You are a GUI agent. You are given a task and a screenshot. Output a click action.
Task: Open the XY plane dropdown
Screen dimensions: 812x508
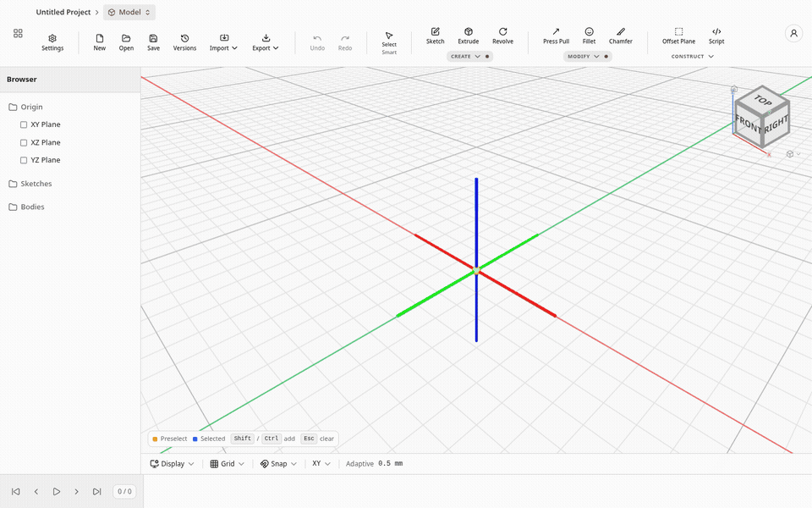click(321, 464)
